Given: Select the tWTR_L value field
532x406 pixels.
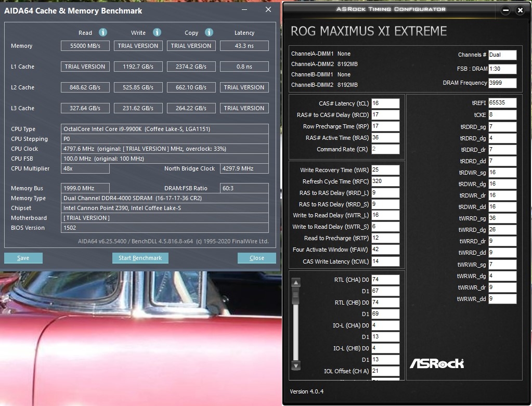Looking at the screenshot, I should [x=385, y=215].
